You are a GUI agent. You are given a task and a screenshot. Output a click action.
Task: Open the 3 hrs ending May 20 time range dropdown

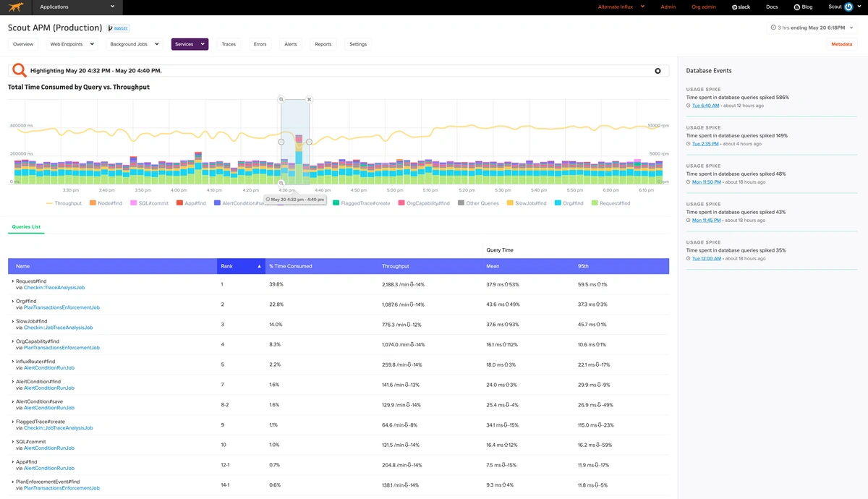813,27
